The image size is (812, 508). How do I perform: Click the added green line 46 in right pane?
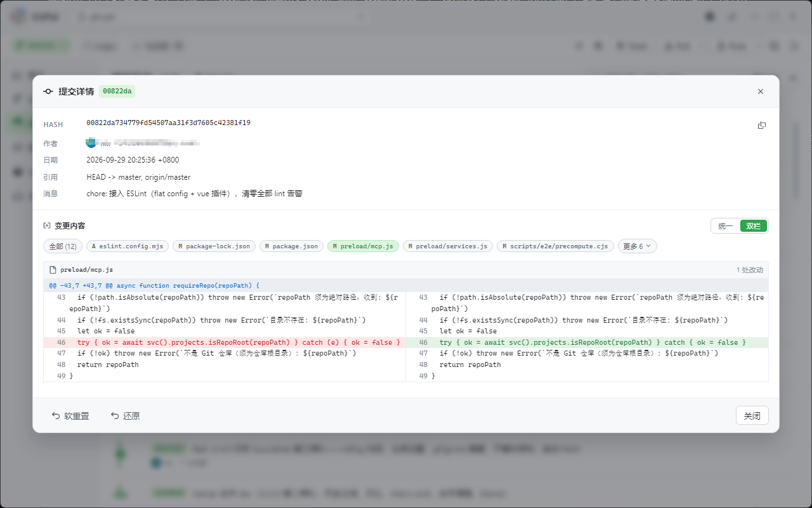[x=587, y=342]
